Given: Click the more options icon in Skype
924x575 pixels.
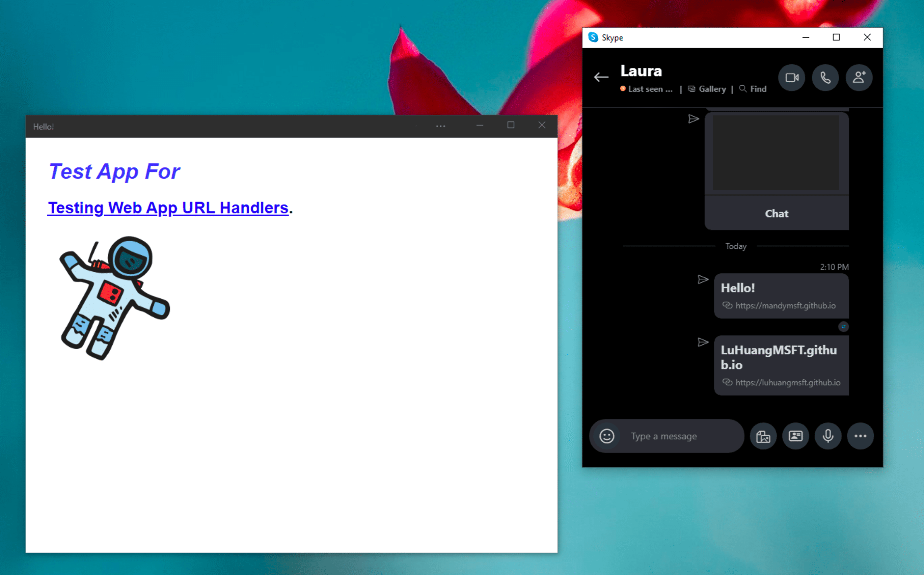Looking at the screenshot, I should click(861, 436).
